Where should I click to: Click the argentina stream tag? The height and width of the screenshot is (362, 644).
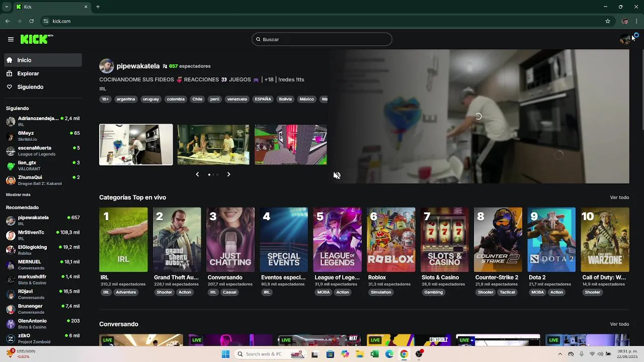(x=126, y=99)
